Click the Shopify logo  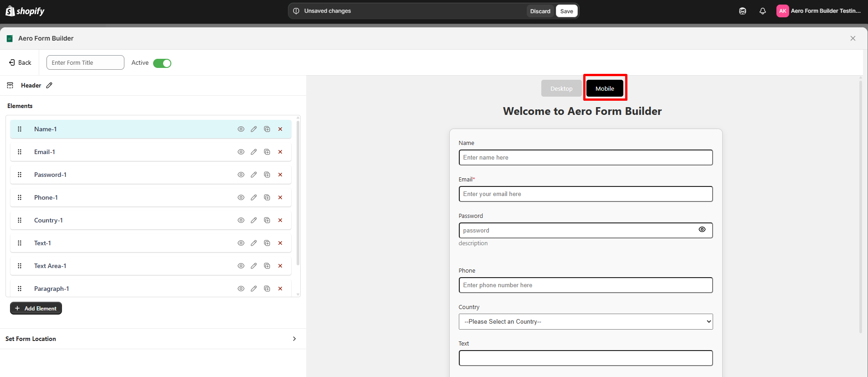tap(25, 11)
